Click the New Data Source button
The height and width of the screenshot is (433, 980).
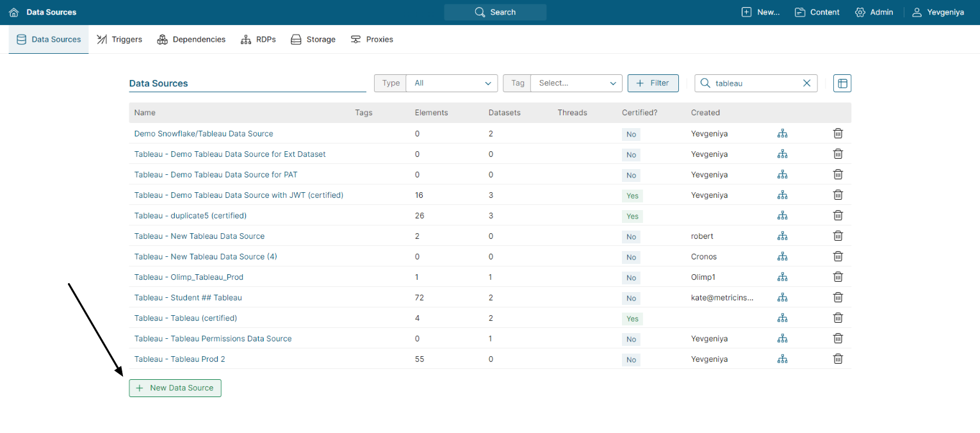(175, 388)
